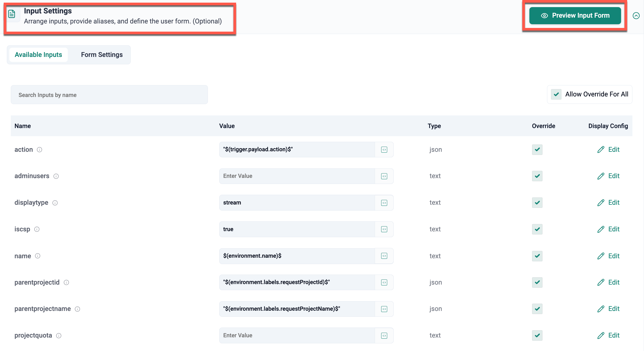644x351 pixels.
Task: Click info icon next to action
Action: 39,150
